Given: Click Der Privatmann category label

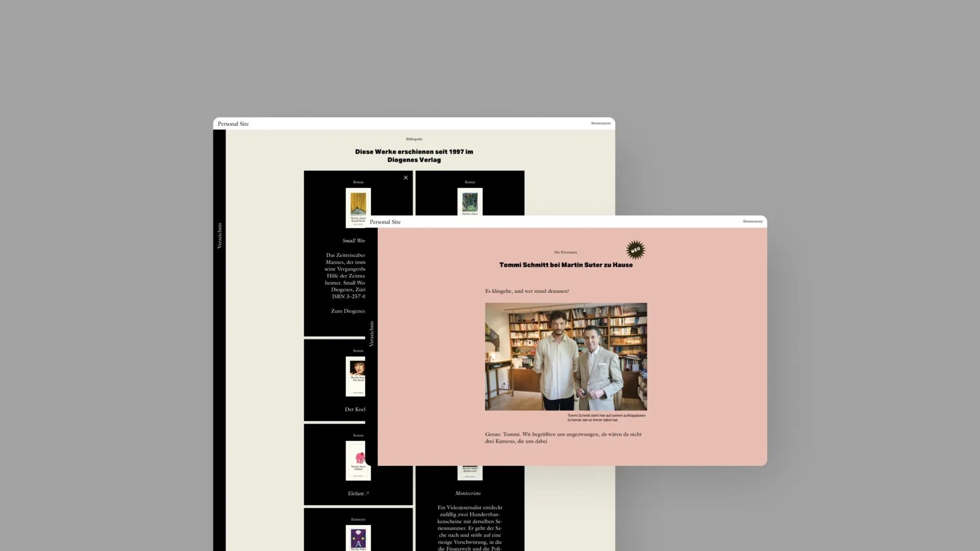Looking at the screenshot, I should [566, 252].
